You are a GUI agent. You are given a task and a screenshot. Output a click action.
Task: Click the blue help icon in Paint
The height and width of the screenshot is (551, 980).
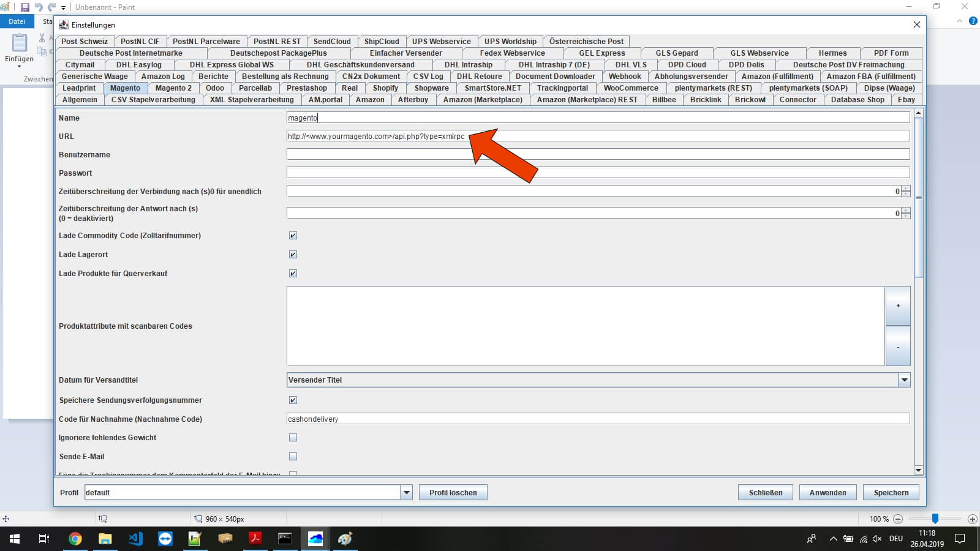point(973,21)
